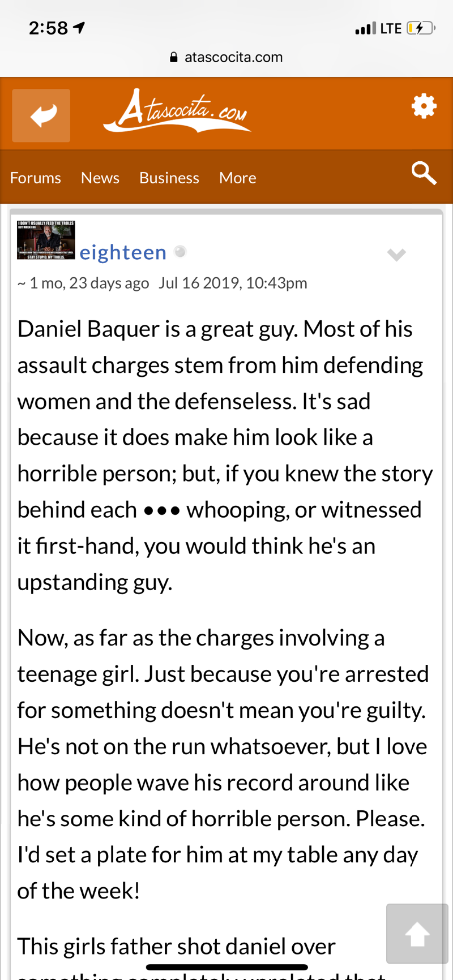This screenshot has width=453, height=980.
Task: Click the scroll-to-top arrow button
Action: click(418, 934)
